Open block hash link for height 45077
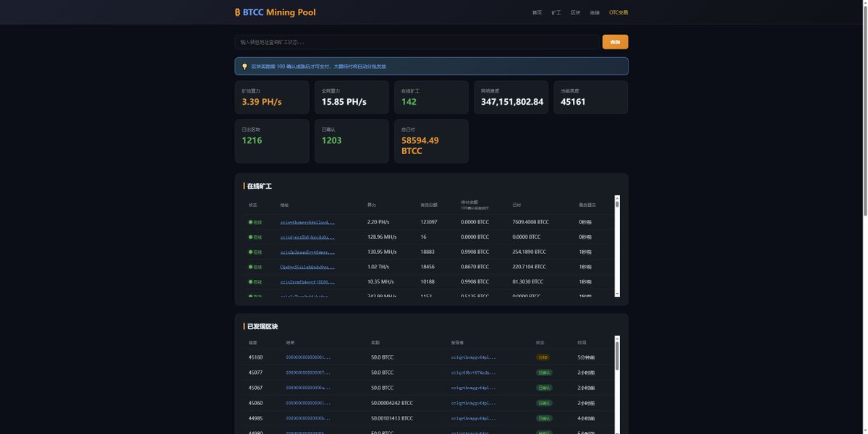Image resolution: width=868 pixels, height=434 pixels. tap(308, 373)
